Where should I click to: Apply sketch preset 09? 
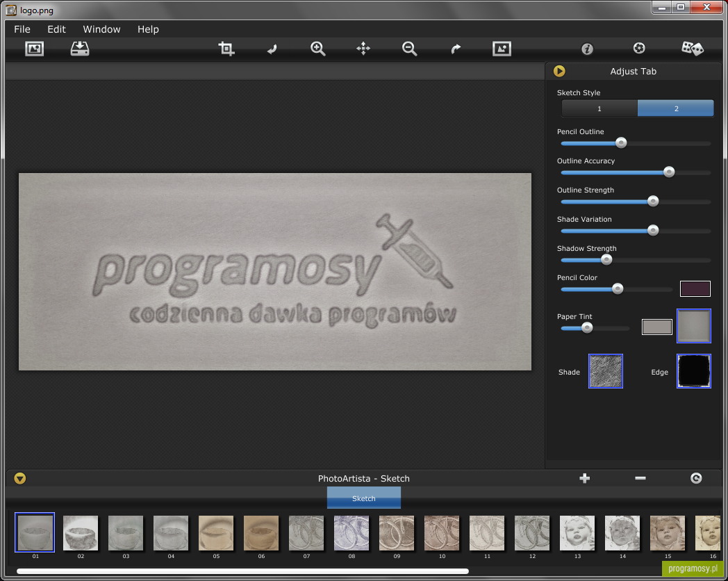(397, 533)
